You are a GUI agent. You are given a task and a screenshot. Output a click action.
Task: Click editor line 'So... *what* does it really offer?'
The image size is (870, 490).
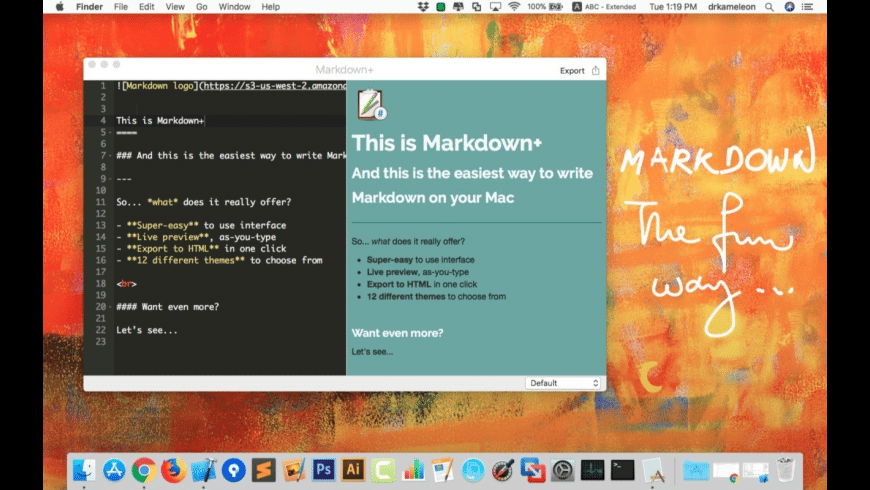pyautogui.click(x=204, y=202)
